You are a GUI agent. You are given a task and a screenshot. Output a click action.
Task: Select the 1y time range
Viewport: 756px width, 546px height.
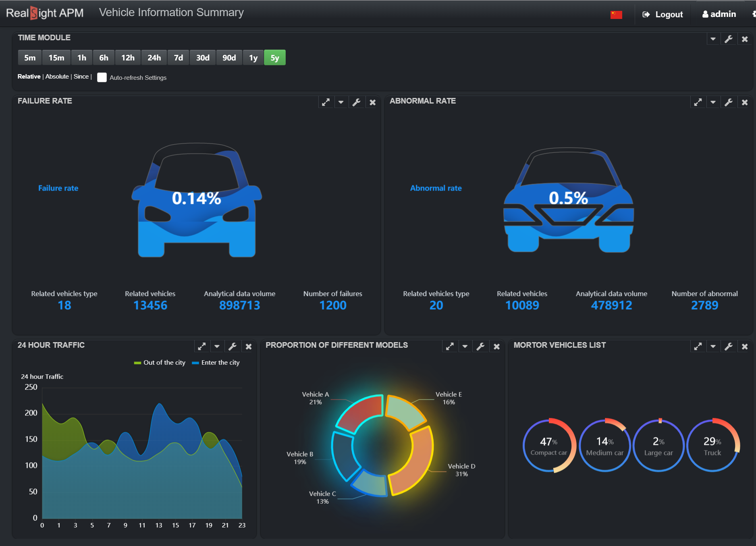(253, 58)
